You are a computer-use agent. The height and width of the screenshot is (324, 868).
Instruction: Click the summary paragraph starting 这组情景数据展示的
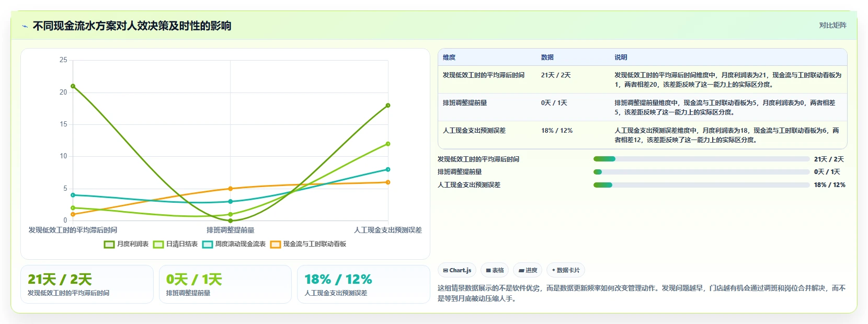tap(642, 293)
